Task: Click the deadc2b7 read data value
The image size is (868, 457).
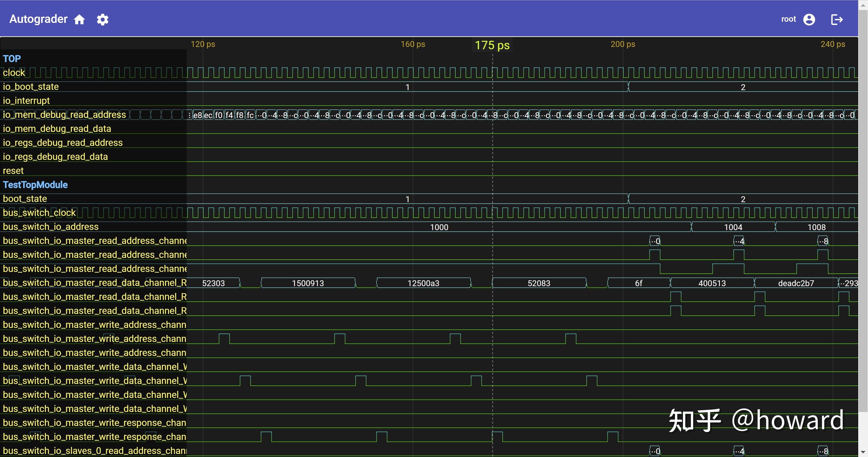Action: click(796, 283)
